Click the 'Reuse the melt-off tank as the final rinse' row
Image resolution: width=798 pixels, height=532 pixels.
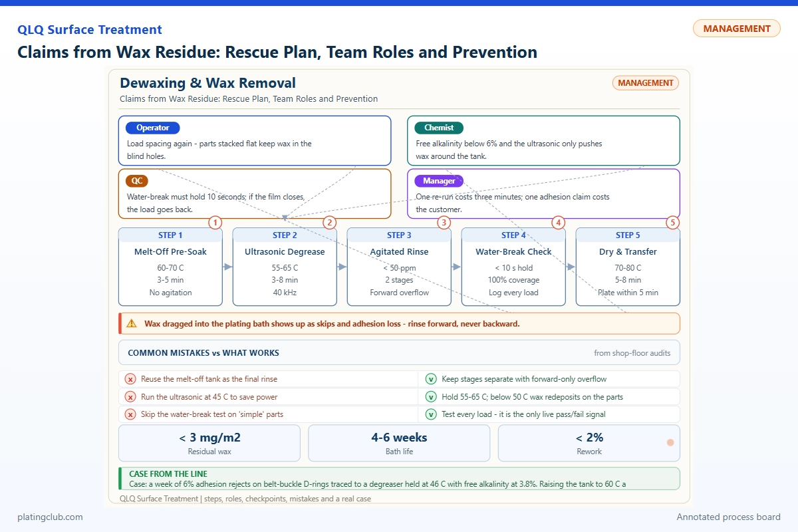(x=269, y=379)
